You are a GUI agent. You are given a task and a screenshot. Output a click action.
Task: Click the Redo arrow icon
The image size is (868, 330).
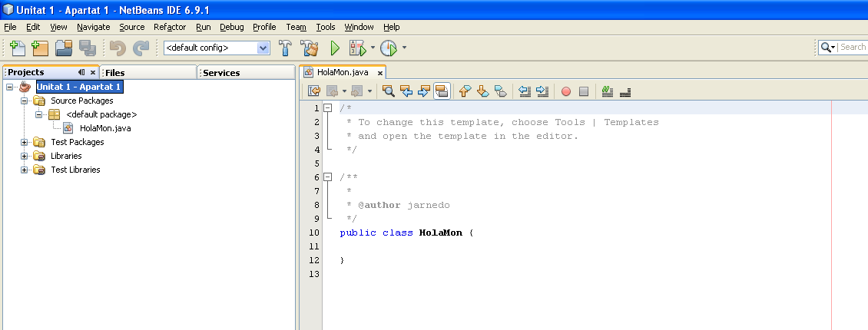[141, 48]
